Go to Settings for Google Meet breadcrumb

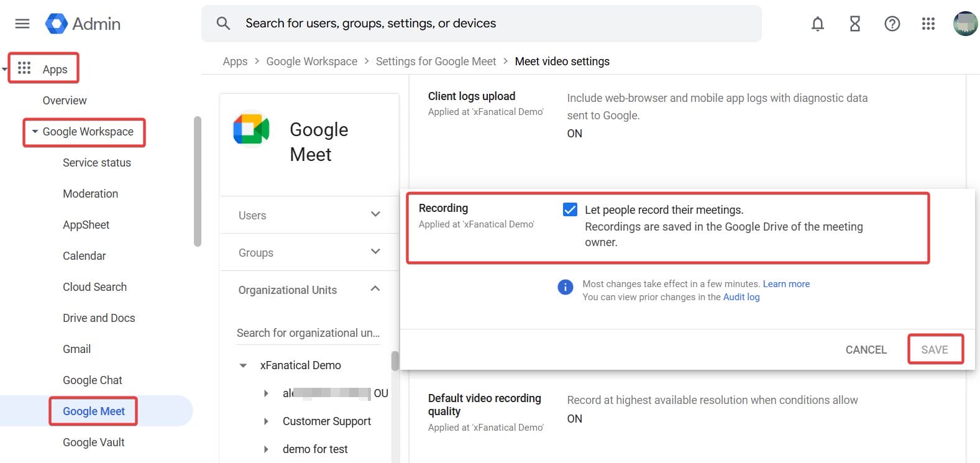click(x=436, y=62)
